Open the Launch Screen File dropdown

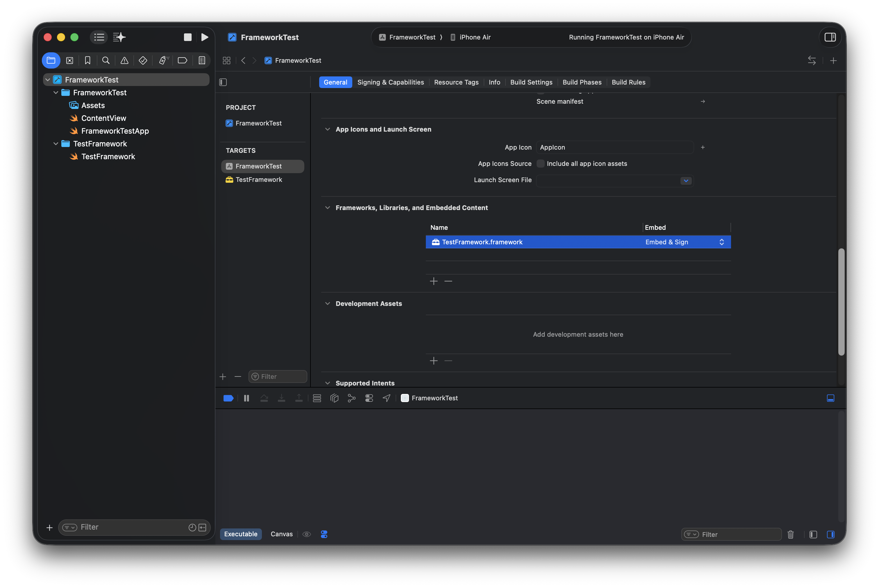pos(686,181)
